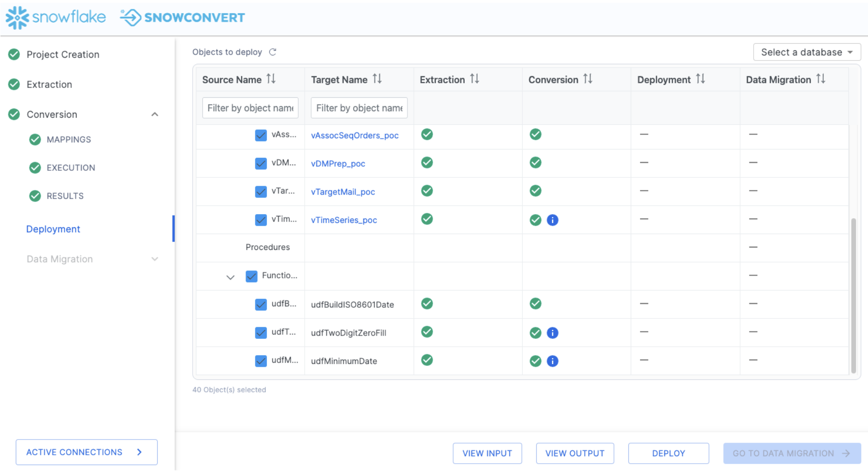Collapse the Conversion sidebar section
This screenshot has height=472, width=868.
(x=155, y=115)
